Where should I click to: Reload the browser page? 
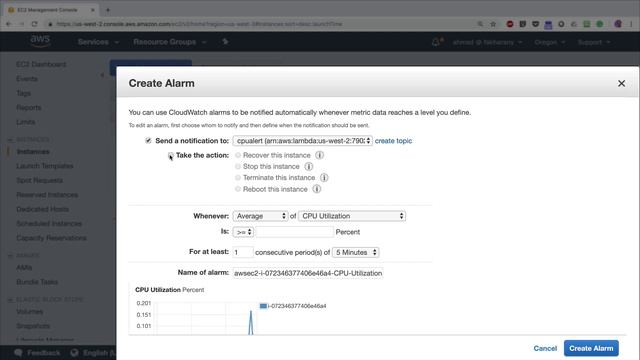pos(35,24)
